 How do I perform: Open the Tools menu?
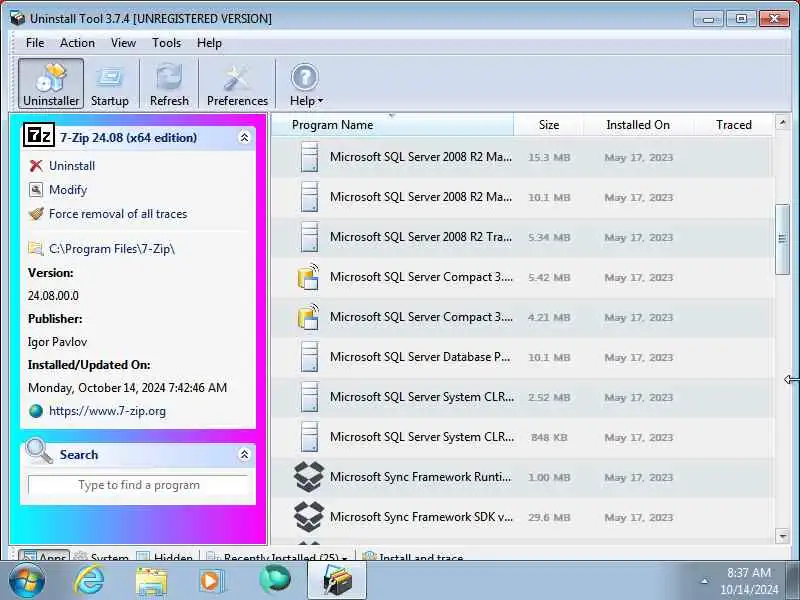click(166, 43)
